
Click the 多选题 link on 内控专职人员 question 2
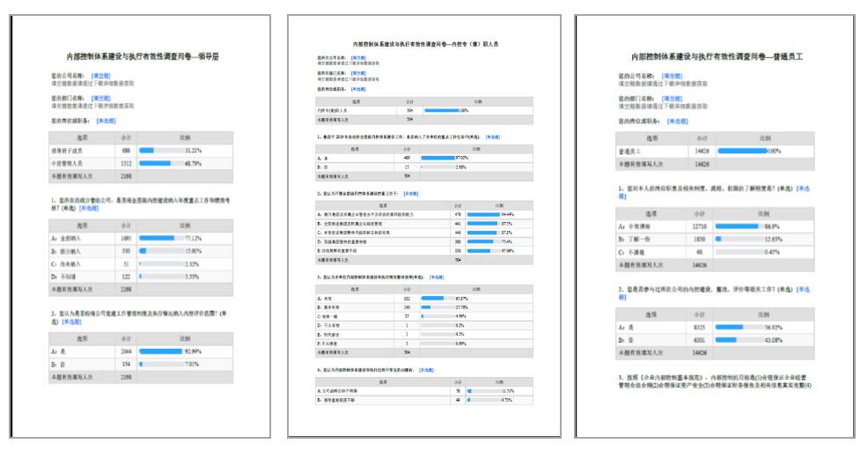click(411, 193)
